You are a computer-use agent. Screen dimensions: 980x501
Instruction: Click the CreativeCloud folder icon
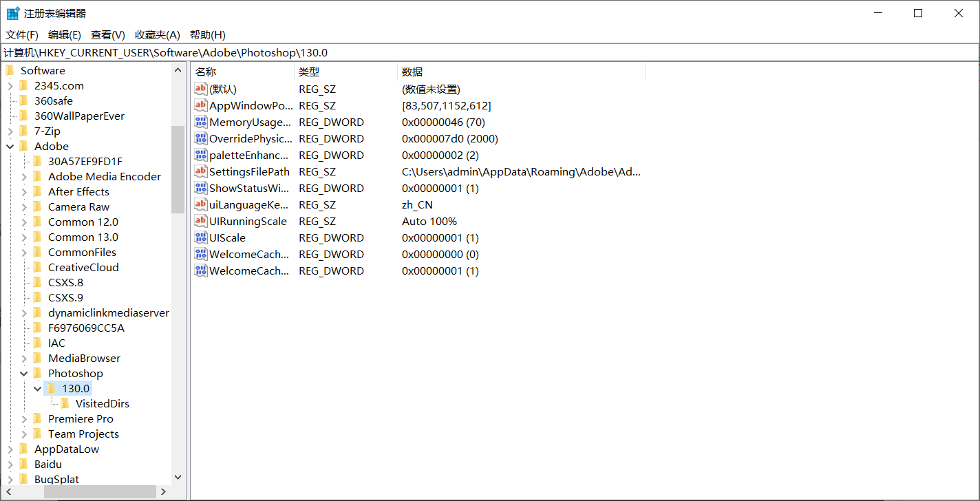coord(38,267)
